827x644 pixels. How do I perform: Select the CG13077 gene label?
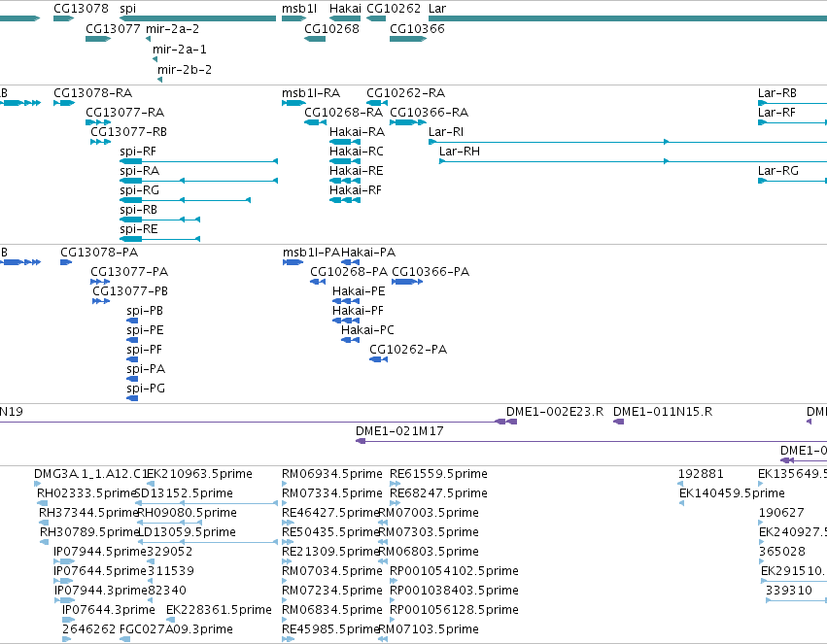coord(113,28)
